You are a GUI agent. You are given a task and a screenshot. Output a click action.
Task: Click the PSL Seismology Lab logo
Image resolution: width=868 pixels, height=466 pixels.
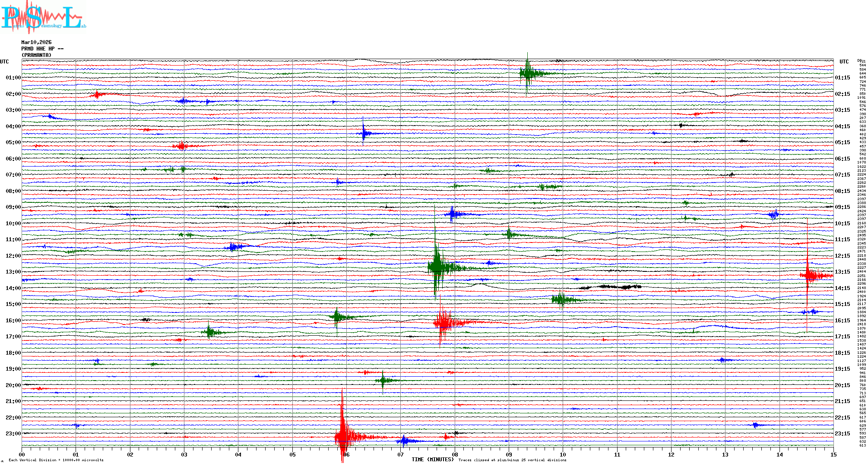[x=43, y=17]
